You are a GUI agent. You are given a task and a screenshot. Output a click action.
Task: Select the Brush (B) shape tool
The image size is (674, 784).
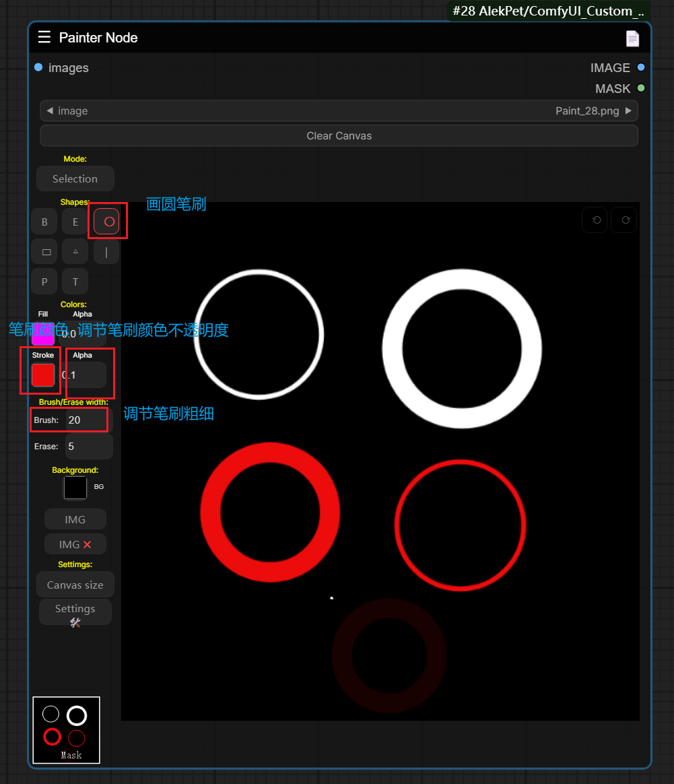click(x=44, y=222)
